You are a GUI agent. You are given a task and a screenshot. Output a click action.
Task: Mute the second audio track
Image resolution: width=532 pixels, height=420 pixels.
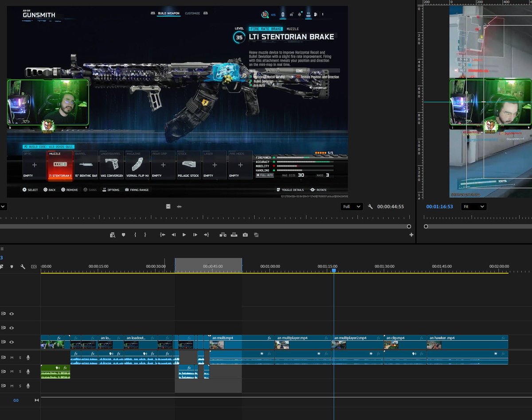[12, 371]
